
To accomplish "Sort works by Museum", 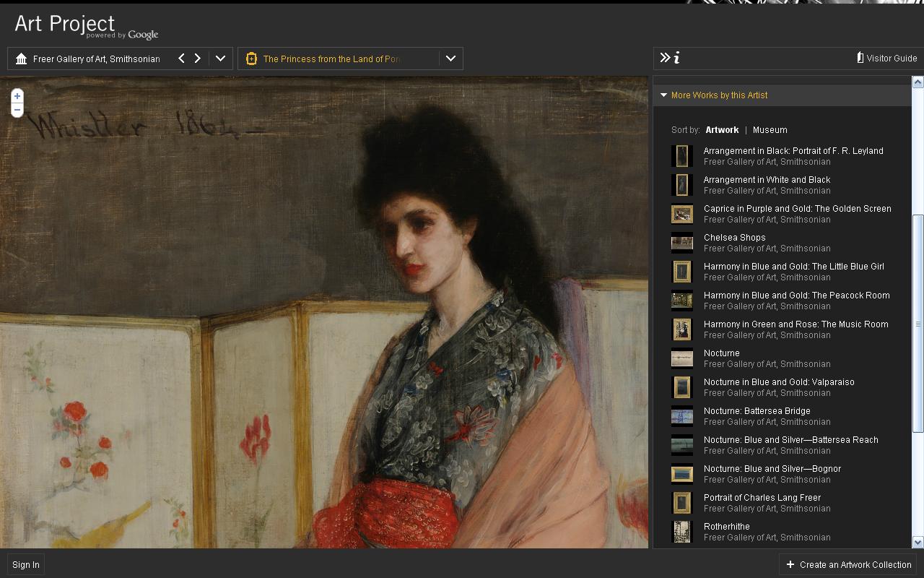I will tap(770, 130).
